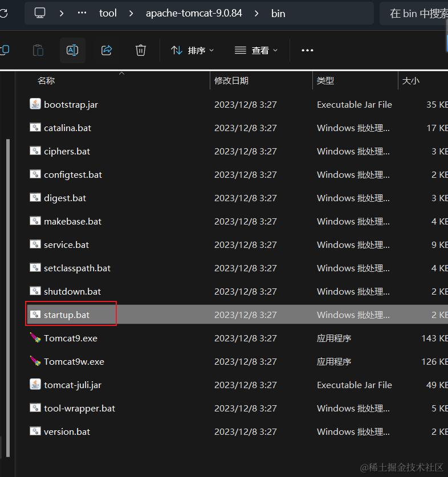The height and width of the screenshot is (477, 448).
Task: Click the refresh icon beside address bar
Action: 3,13
